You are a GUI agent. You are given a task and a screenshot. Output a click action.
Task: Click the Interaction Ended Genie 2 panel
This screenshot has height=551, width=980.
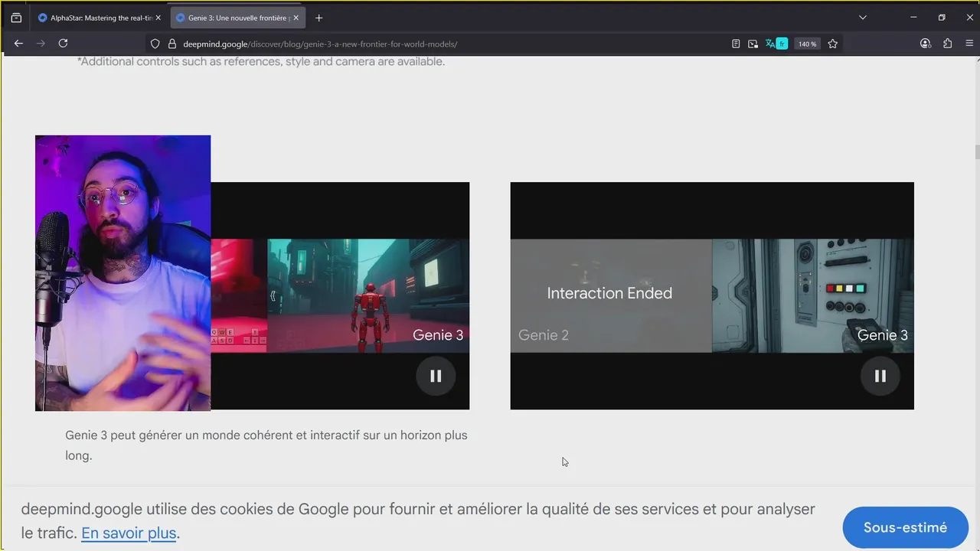coord(611,295)
